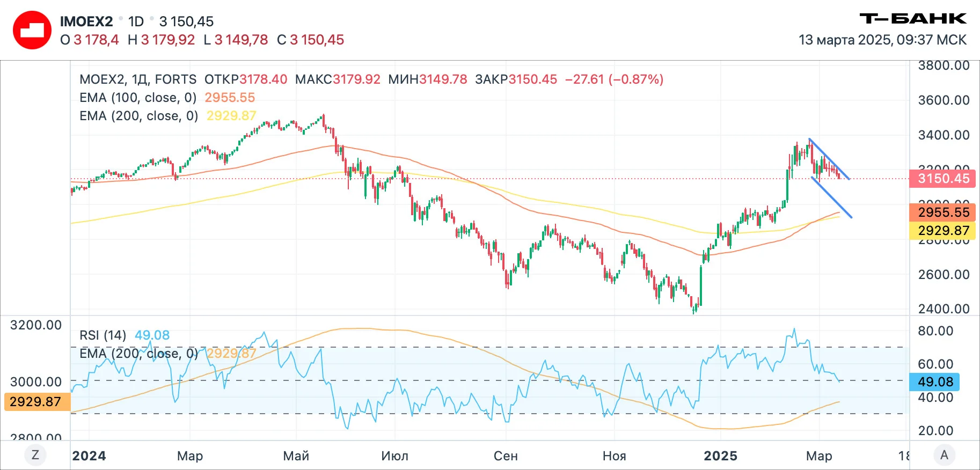Image resolution: width=980 pixels, height=470 pixels.
Task: Toggle the A auto-scale button at bottom right
Action: [x=944, y=456]
